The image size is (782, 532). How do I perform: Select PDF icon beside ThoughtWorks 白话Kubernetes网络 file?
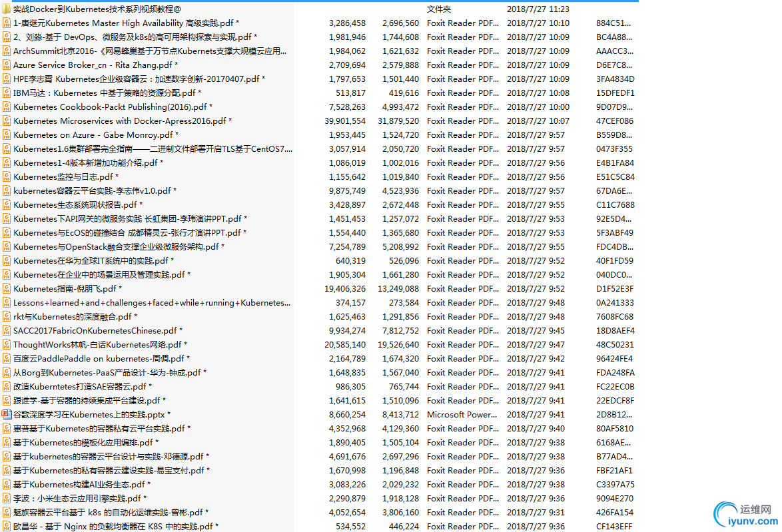pyautogui.click(x=7, y=344)
